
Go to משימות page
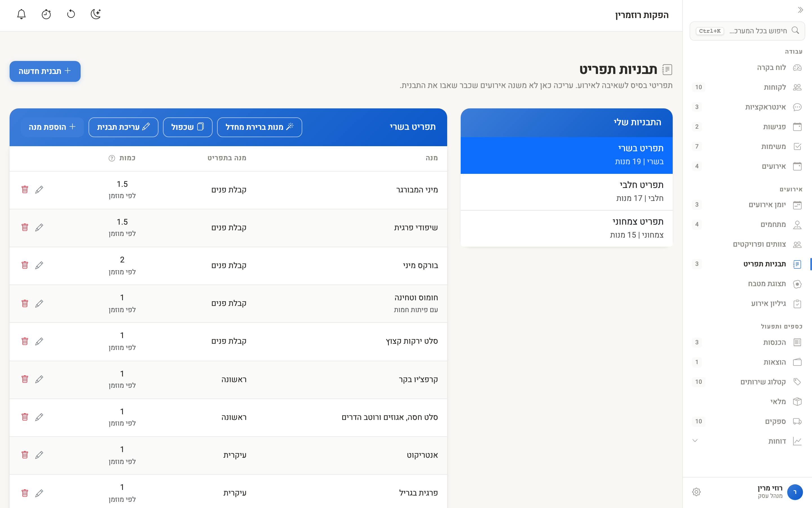coord(747,146)
